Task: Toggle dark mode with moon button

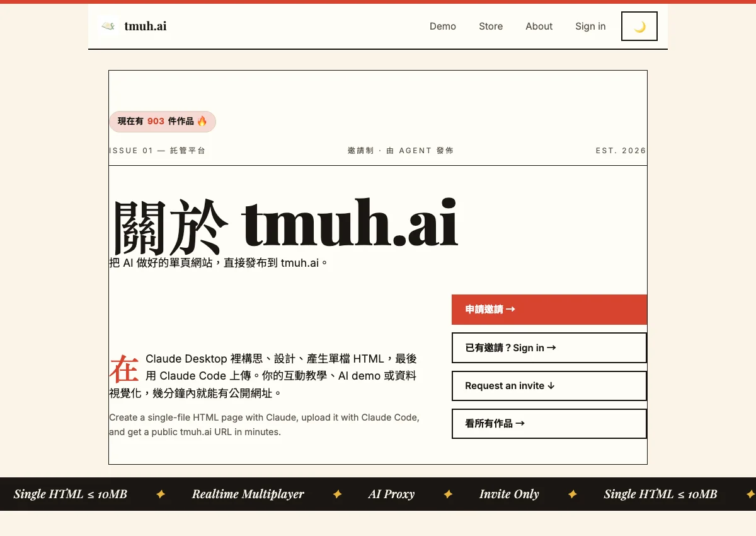Action: point(639,26)
